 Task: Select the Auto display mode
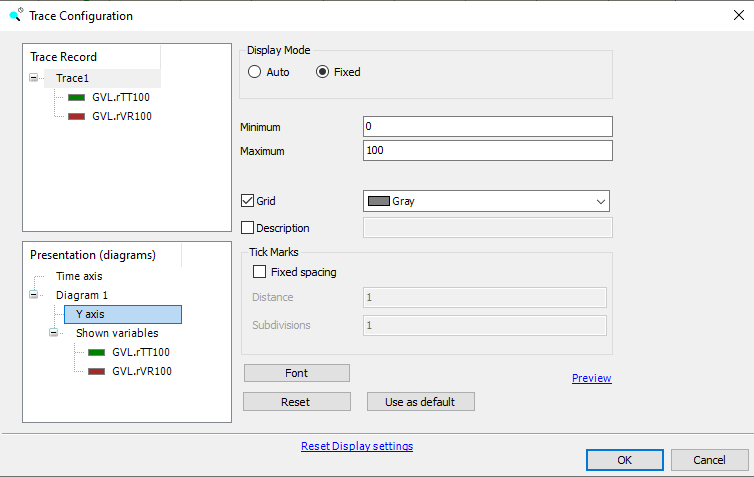point(254,72)
